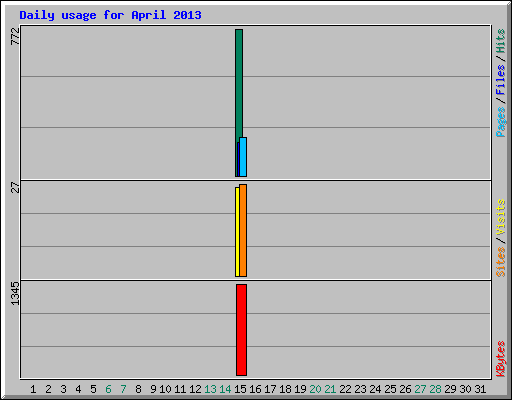
Task: Click the Pages legend label
Action: pos(501,122)
